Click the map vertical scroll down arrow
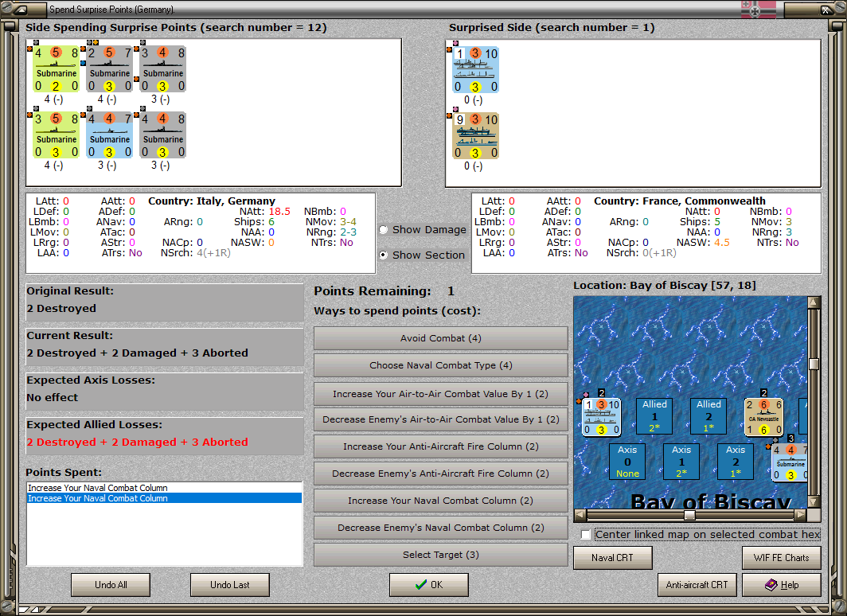This screenshot has width=847, height=616. 814,501
